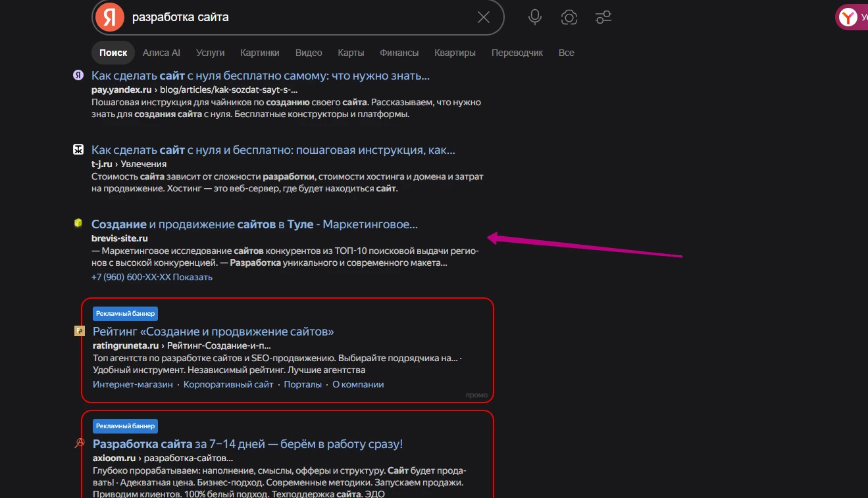Click 'Рекламный баннер' badge above ratingruneta ad
This screenshot has width=868, height=498.
125,314
